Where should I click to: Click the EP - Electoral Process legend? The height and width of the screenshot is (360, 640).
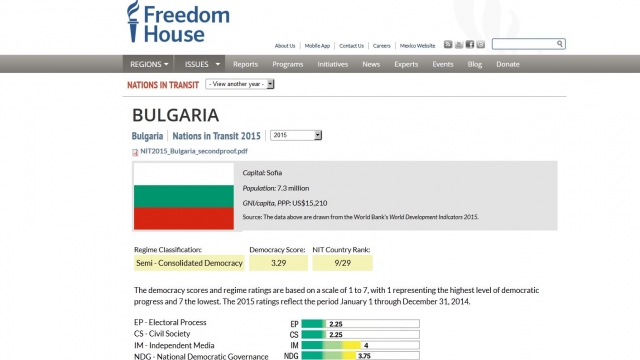[x=170, y=322]
